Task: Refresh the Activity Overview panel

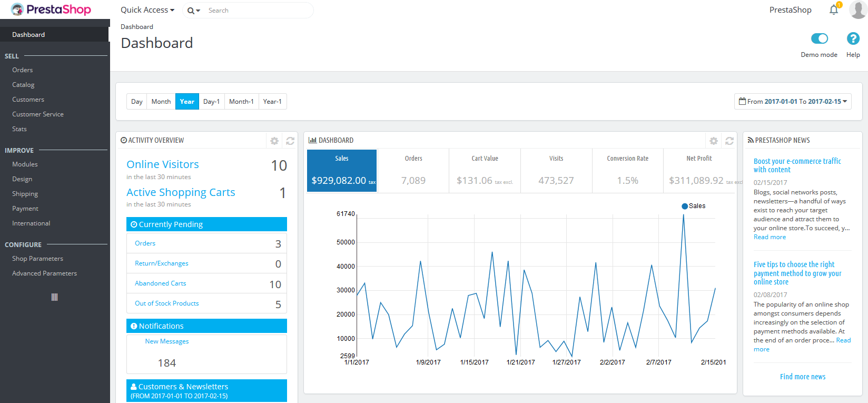Action: [290, 141]
